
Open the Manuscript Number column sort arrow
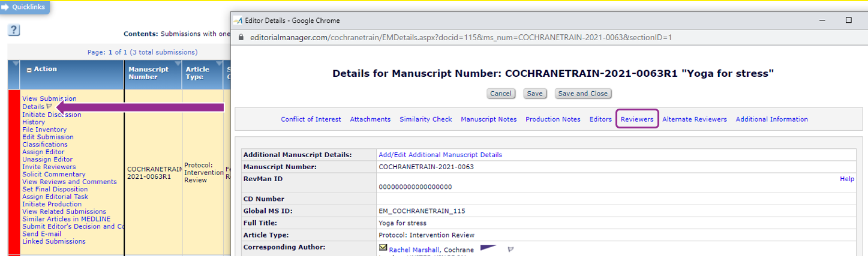[x=177, y=64]
